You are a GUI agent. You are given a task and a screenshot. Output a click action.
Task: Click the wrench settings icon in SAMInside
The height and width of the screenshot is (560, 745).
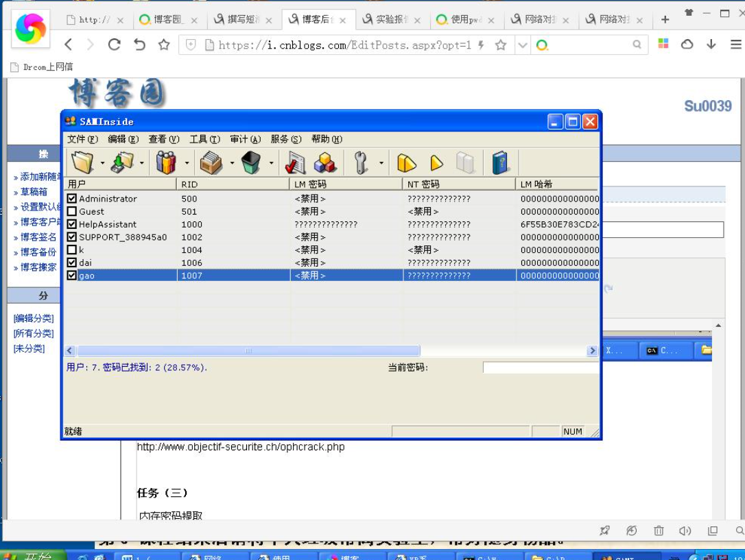tap(361, 162)
